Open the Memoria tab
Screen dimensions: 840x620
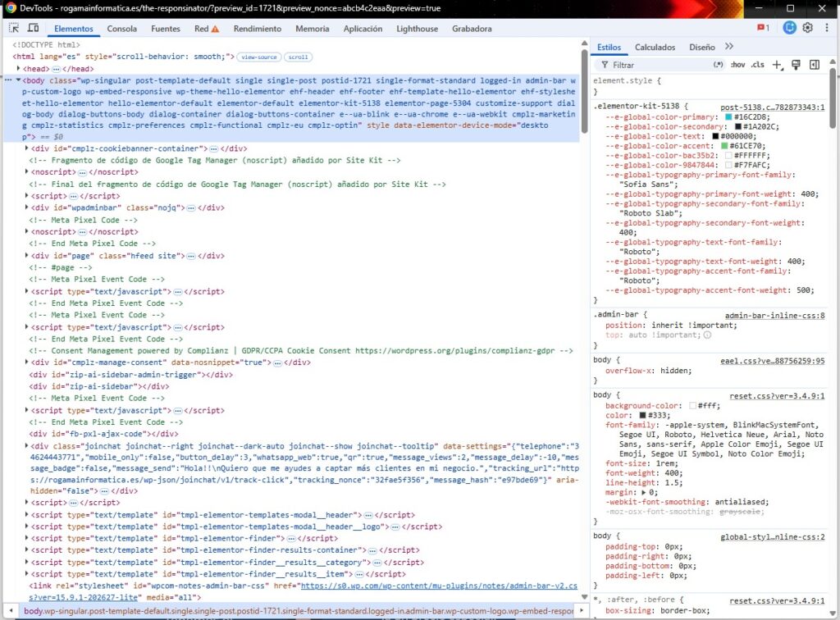click(313, 29)
